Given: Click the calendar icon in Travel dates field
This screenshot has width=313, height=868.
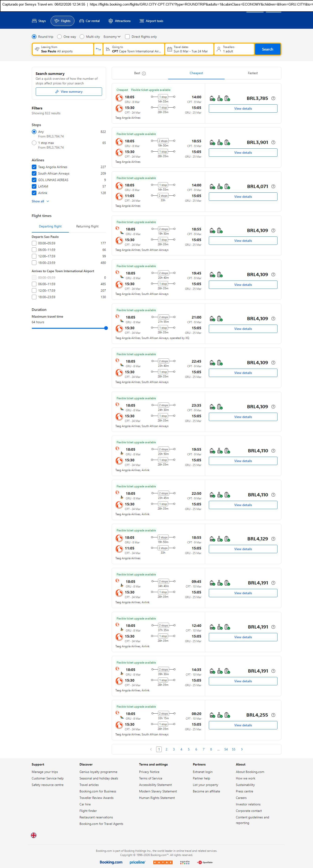Looking at the screenshot, I should click(x=170, y=49).
